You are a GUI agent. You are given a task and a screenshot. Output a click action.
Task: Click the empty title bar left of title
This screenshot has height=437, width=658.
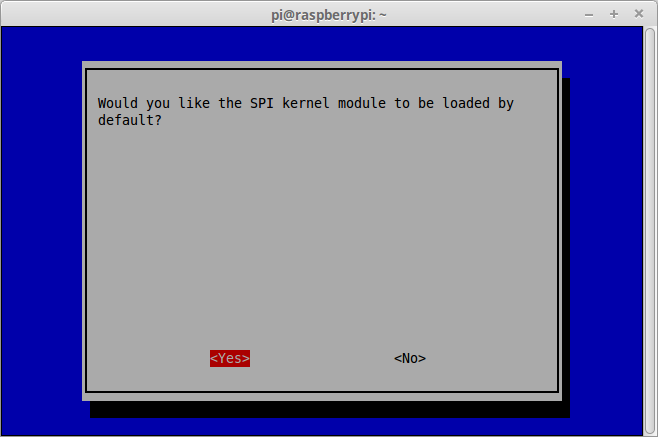[x=134, y=15]
